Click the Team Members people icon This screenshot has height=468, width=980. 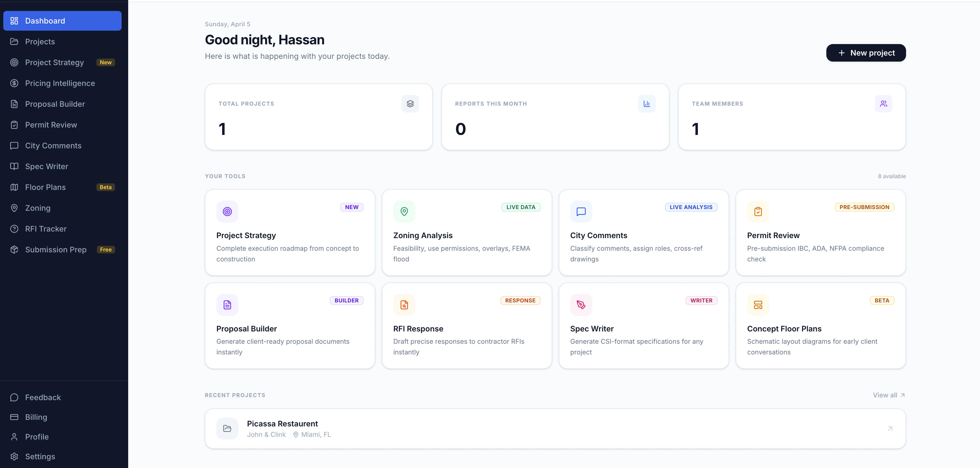tap(883, 104)
